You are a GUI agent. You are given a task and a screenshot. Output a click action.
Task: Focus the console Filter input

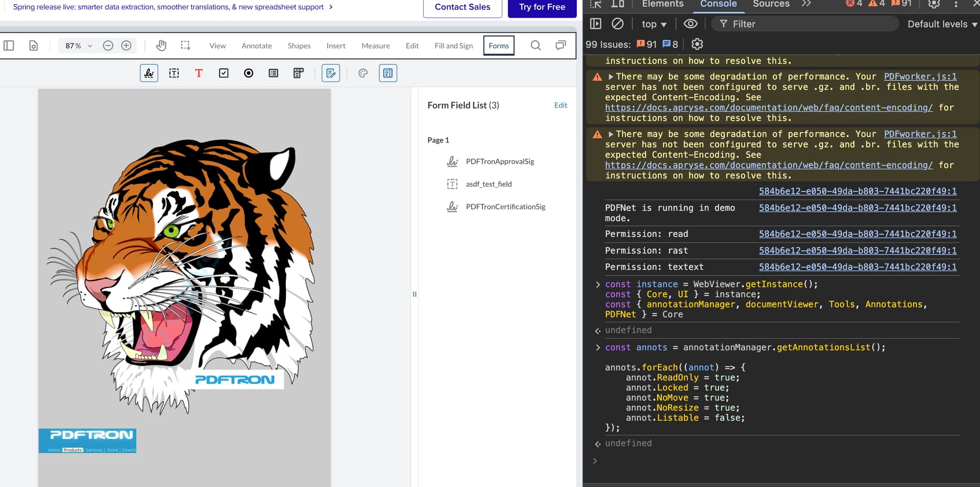(x=805, y=24)
